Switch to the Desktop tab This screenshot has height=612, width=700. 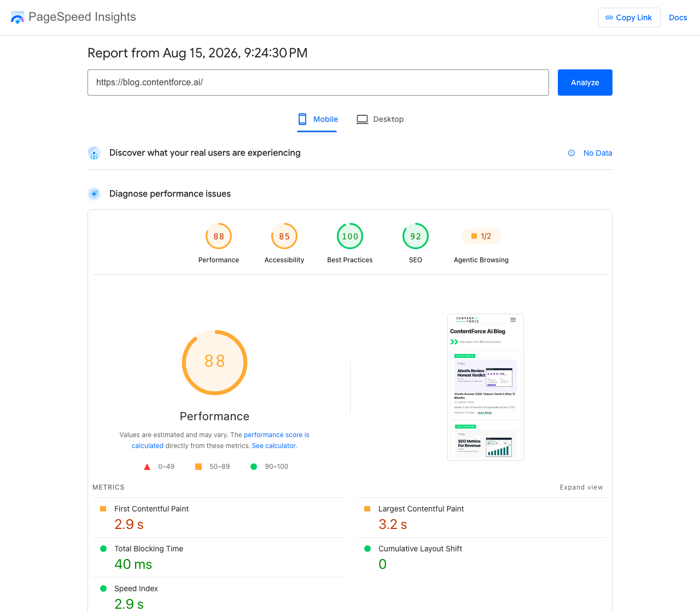click(380, 119)
